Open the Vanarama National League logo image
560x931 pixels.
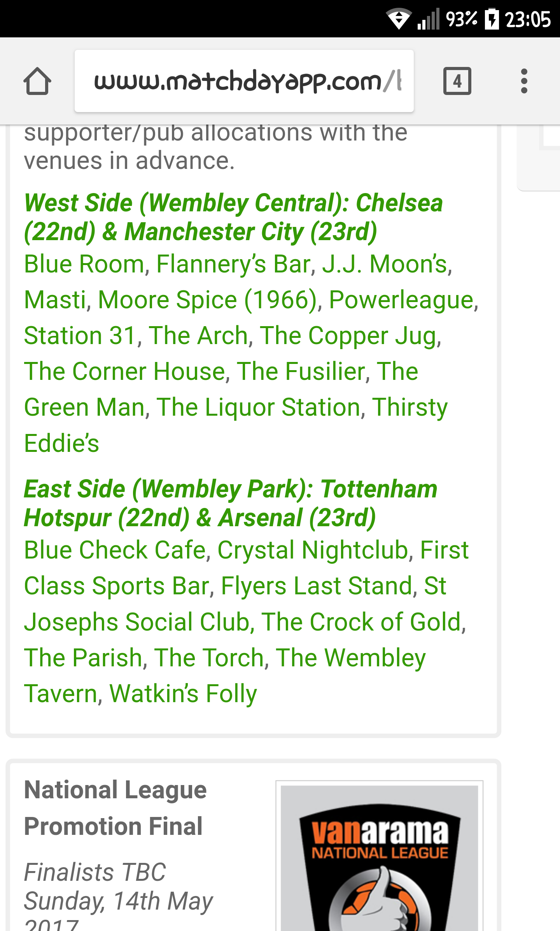click(380, 856)
